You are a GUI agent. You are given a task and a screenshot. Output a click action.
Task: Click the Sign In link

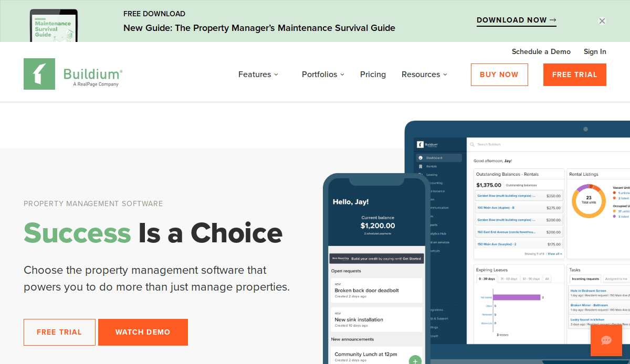click(595, 51)
